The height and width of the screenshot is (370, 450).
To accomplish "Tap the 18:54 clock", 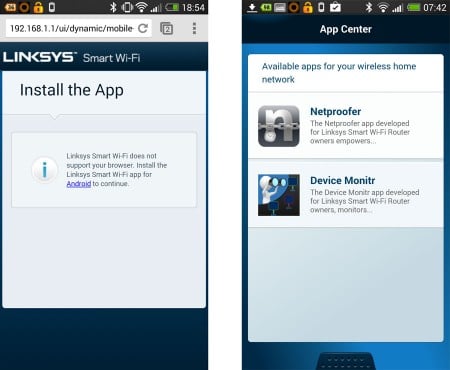I will click(x=193, y=7).
